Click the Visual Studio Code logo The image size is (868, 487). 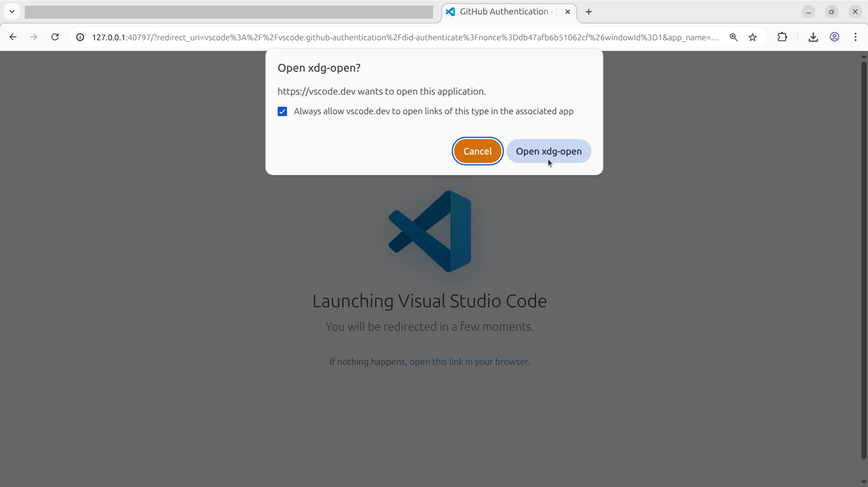430,231
